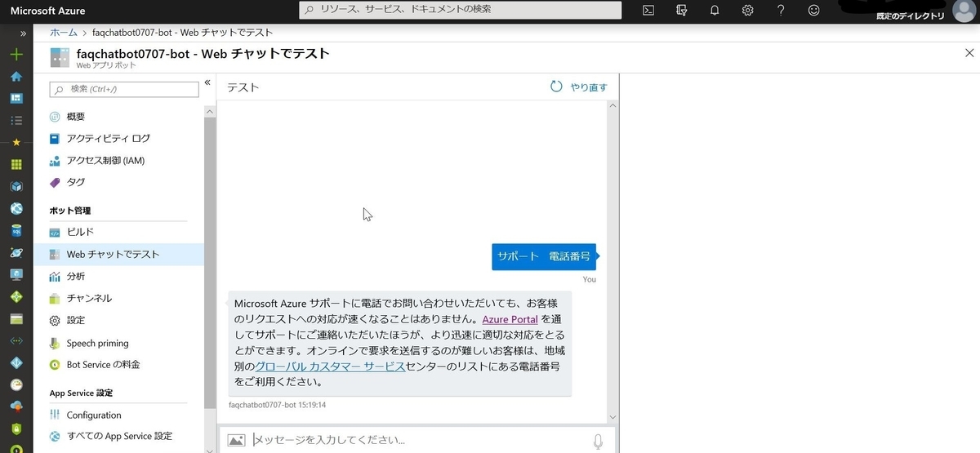Open Monitor gauge icon in sidebar
980x453 pixels.
[16, 384]
